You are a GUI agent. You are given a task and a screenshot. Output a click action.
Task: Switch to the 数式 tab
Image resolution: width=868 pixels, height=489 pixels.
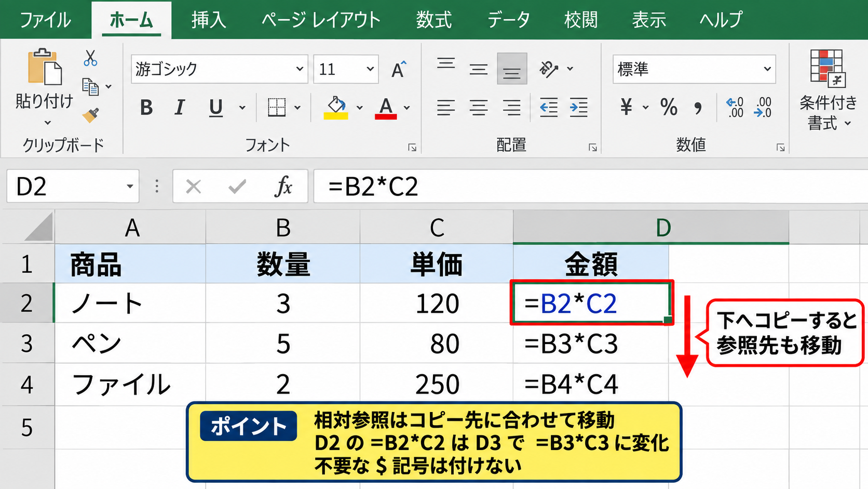[x=433, y=20]
